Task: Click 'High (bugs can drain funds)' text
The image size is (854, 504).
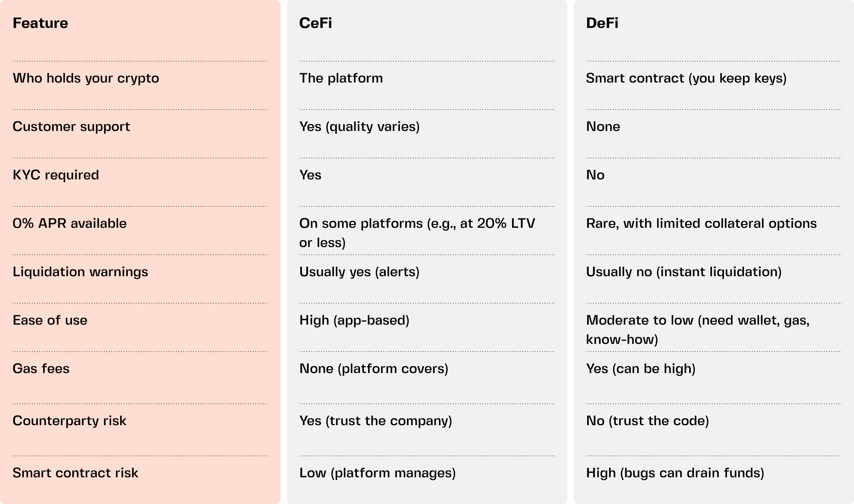Action: (675, 473)
